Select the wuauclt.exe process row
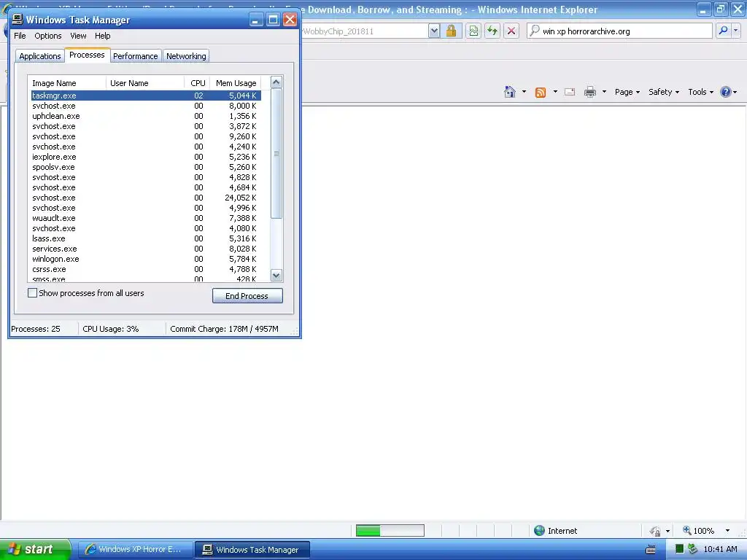747x560 pixels. [x=146, y=218]
